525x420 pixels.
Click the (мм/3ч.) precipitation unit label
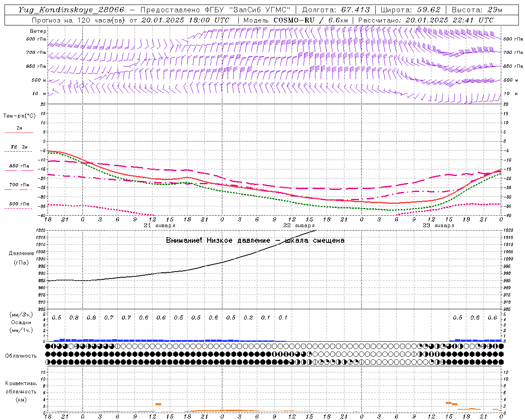21,315
